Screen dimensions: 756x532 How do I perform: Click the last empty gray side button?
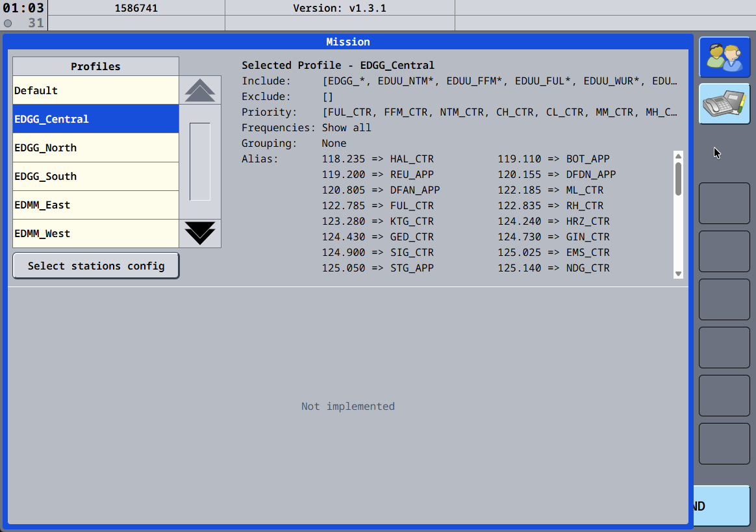pos(724,444)
